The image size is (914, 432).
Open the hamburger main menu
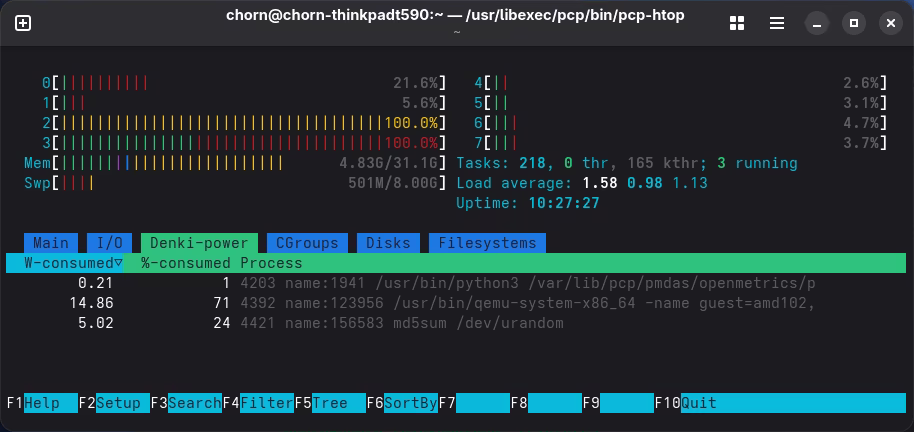point(776,23)
